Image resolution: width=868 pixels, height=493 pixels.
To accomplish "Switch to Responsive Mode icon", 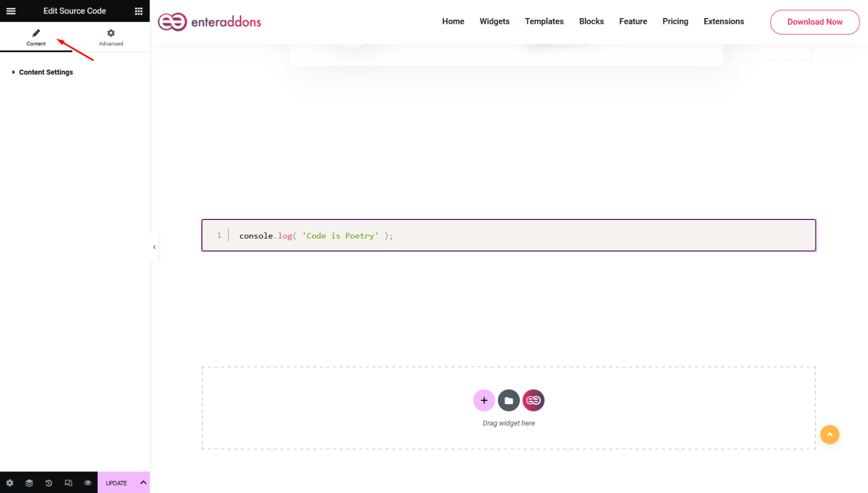I will point(68,483).
